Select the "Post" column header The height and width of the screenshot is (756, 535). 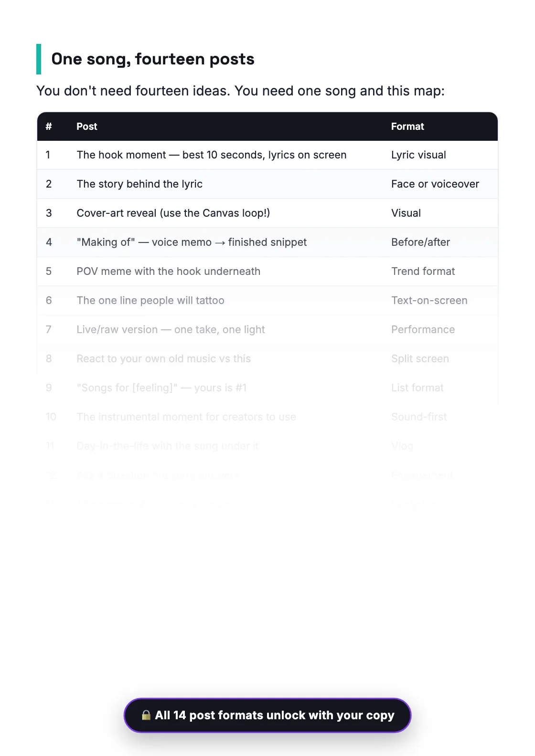pyautogui.click(x=87, y=126)
